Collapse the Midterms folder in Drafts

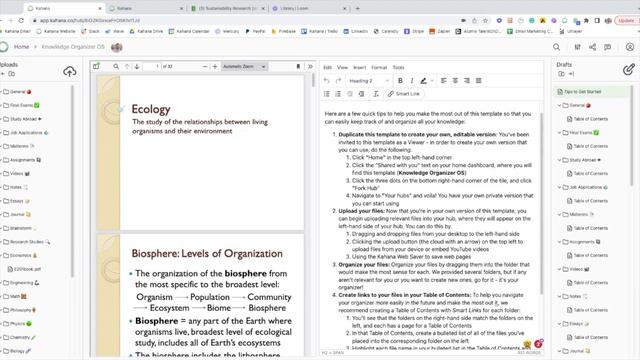point(559,214)
